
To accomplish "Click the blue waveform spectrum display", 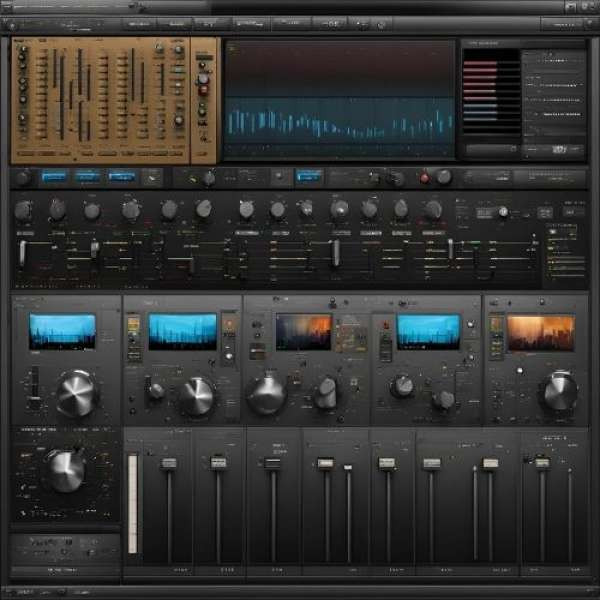I will tap(339, 122).
